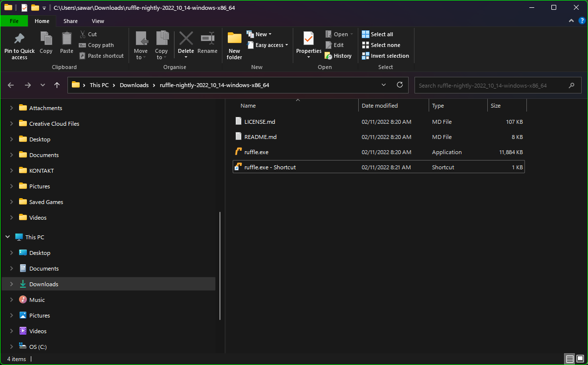Select the ruffle.exe - Shortcut file
The image size is (588, 365).
coord(379,167)
